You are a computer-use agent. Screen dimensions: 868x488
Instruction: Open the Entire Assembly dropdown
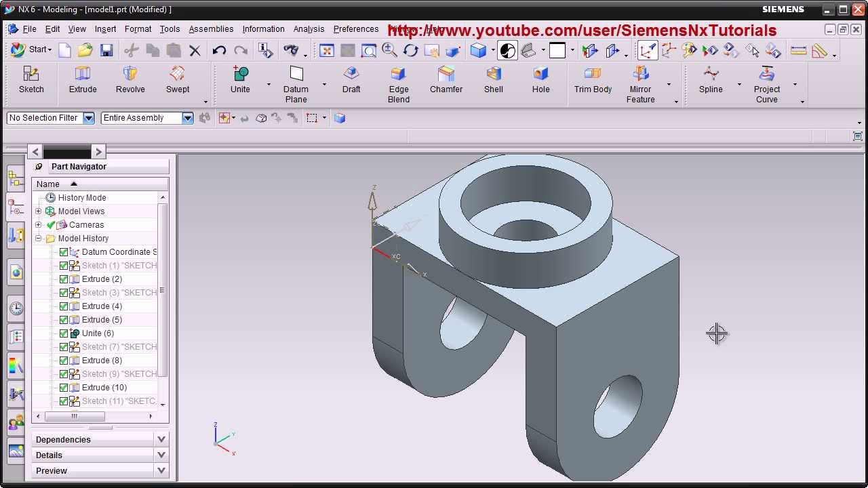click(188, 117)
